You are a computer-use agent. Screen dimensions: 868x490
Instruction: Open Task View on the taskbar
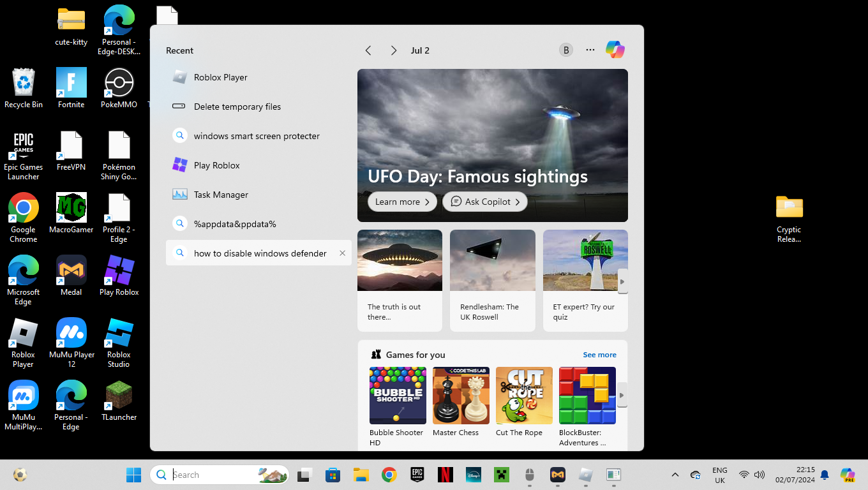point(304,475)
